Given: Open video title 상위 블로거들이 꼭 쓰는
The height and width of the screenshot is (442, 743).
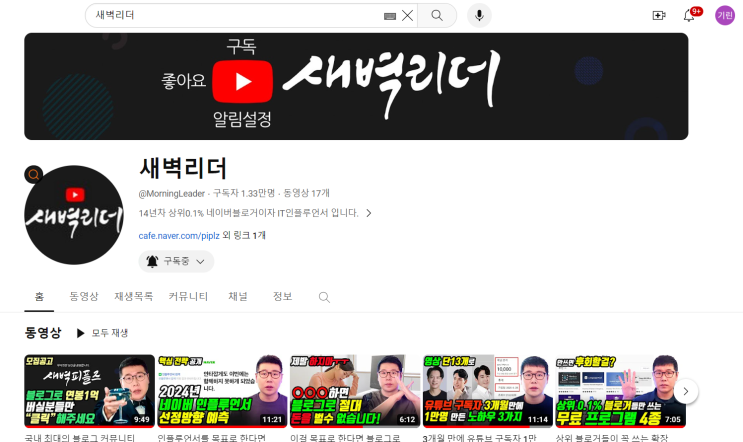Looking at the screenshot, I should point(612,438).
